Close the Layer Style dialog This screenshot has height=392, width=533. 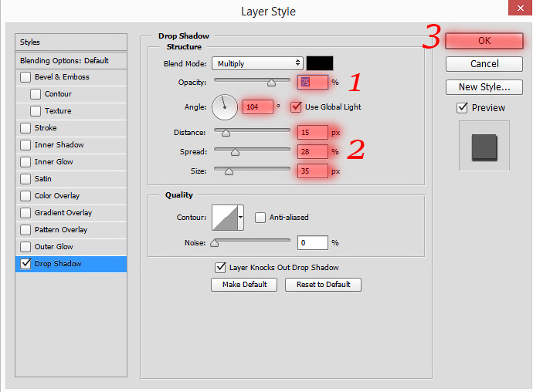click(520, 8)
